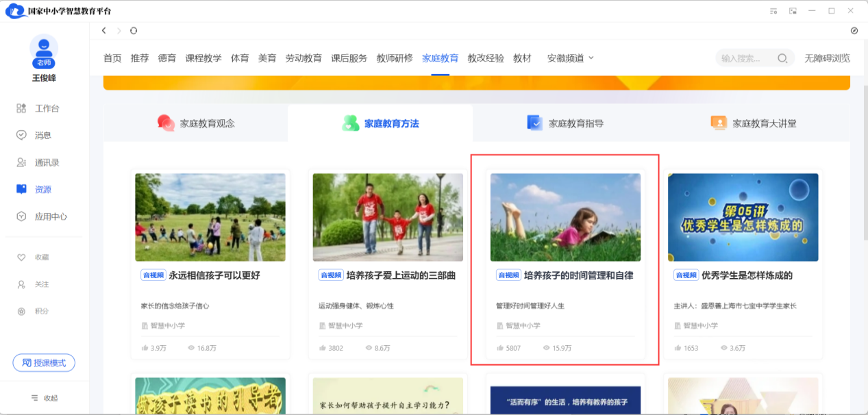Image resolution: width=868 pixels, height=415 pixels.
Task: Click the search magnifier icon
Action: (782, 58)
